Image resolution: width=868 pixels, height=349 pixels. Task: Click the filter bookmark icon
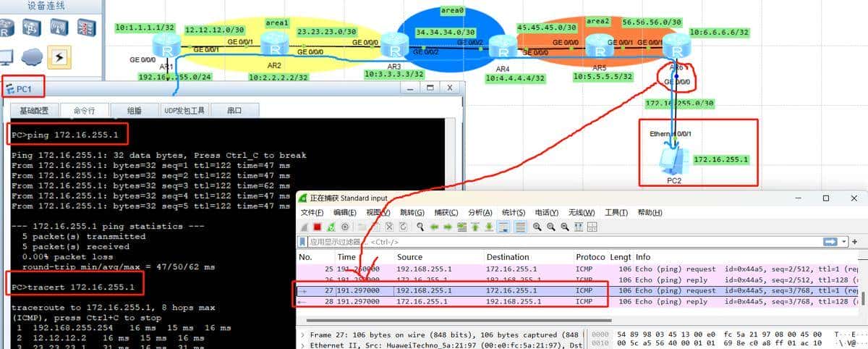[x=302, y=242]
